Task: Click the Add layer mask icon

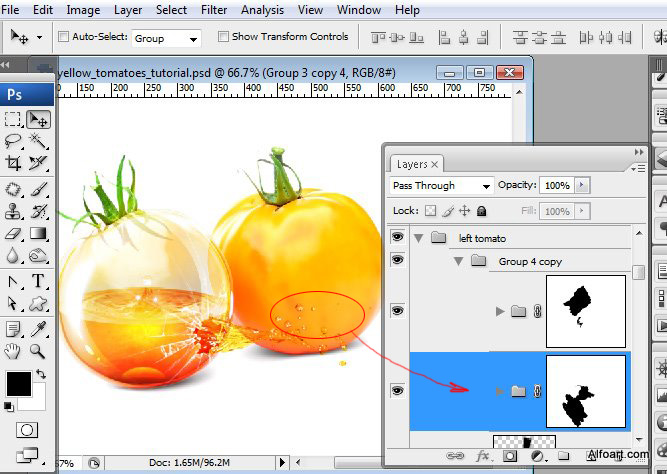Action: [509, 457]
